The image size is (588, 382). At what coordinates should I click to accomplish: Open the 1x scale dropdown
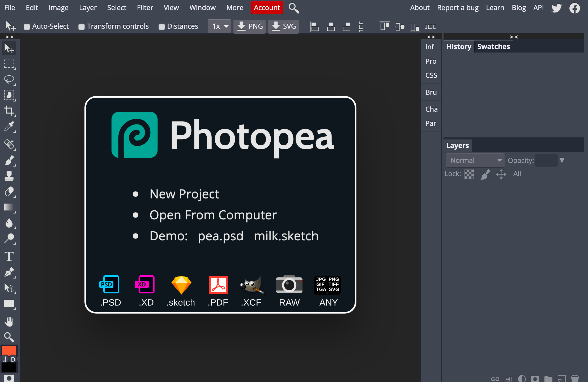coord(219,26)
